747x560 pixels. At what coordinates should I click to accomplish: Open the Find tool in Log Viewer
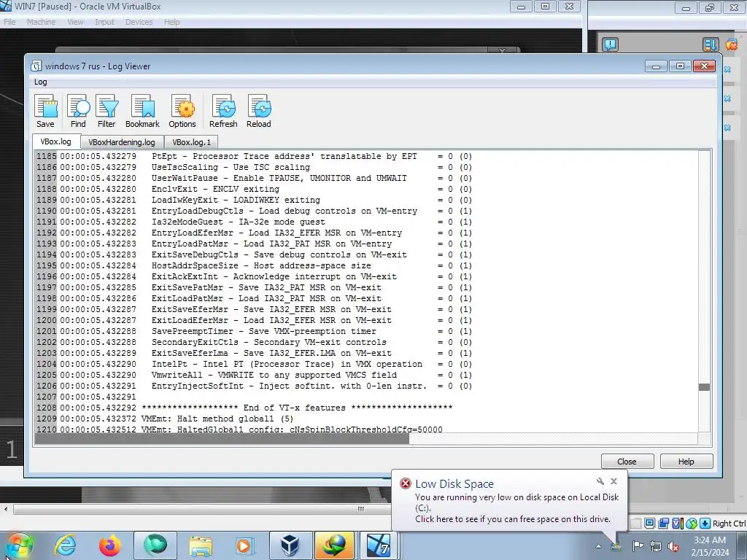click(x=78, y=111)
